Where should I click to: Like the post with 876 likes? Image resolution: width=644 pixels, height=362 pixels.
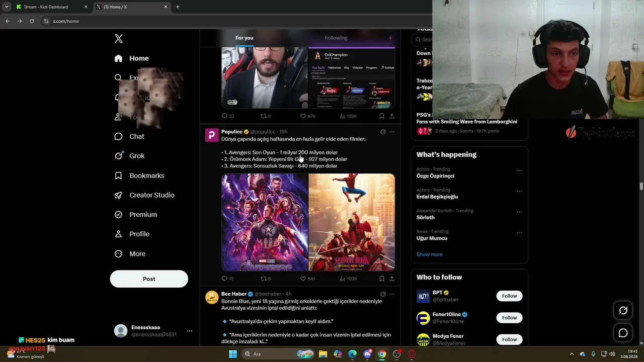(307, 116)
